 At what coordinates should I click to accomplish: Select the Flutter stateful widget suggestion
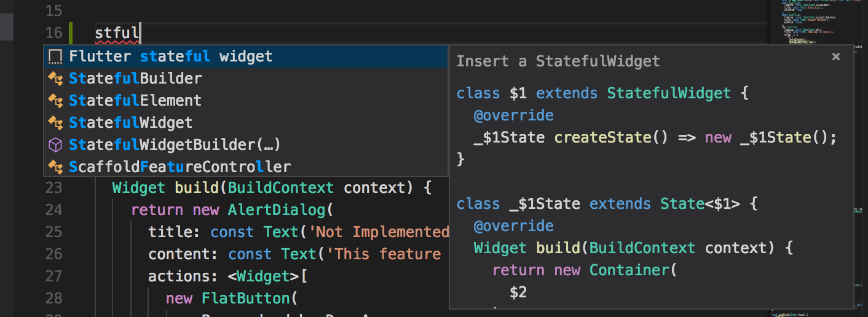pyautogui.click(x=170, y=57)
